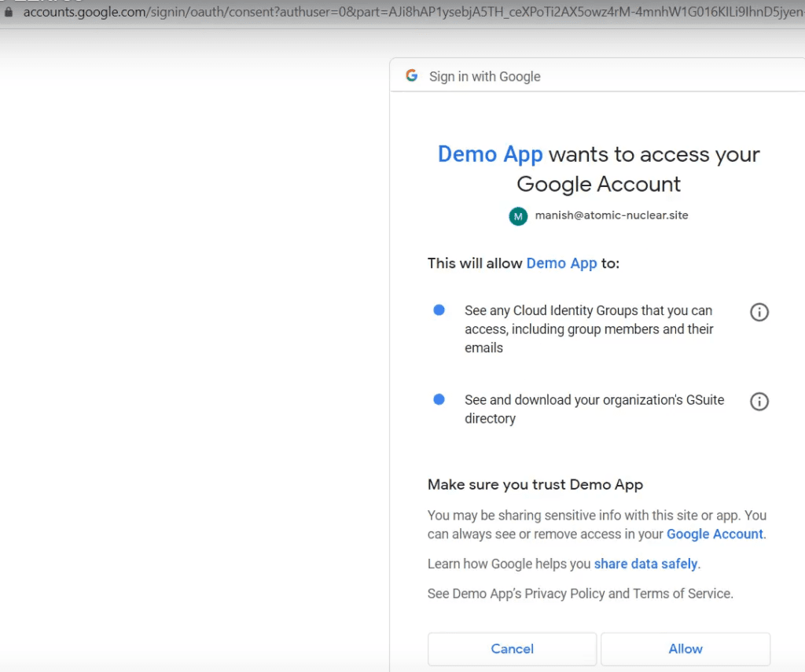Click blue bullet beside GSuite directory permission
805x672 pixels.
439,399
